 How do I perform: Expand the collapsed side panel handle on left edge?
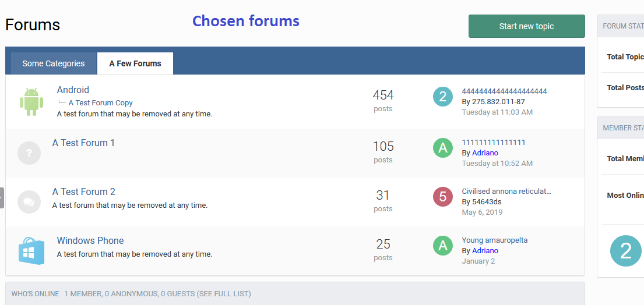pyautogui.click(x=2, y=198)
